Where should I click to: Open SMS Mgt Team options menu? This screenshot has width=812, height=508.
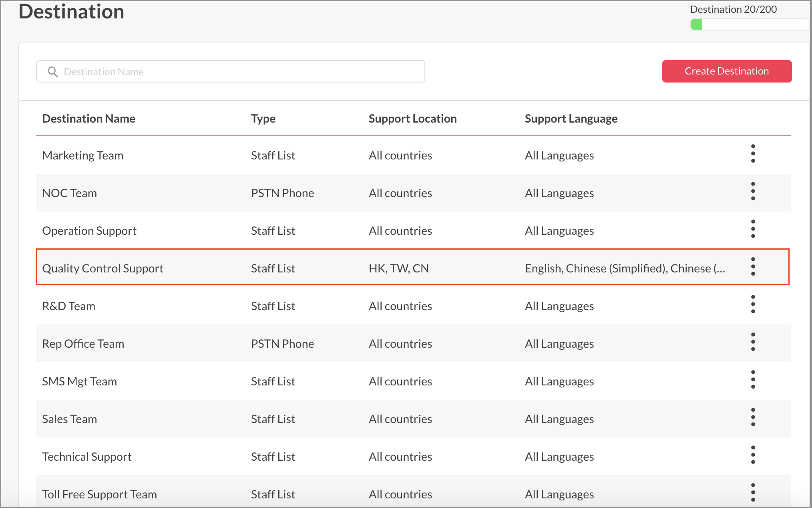click(x=753, y=380)
